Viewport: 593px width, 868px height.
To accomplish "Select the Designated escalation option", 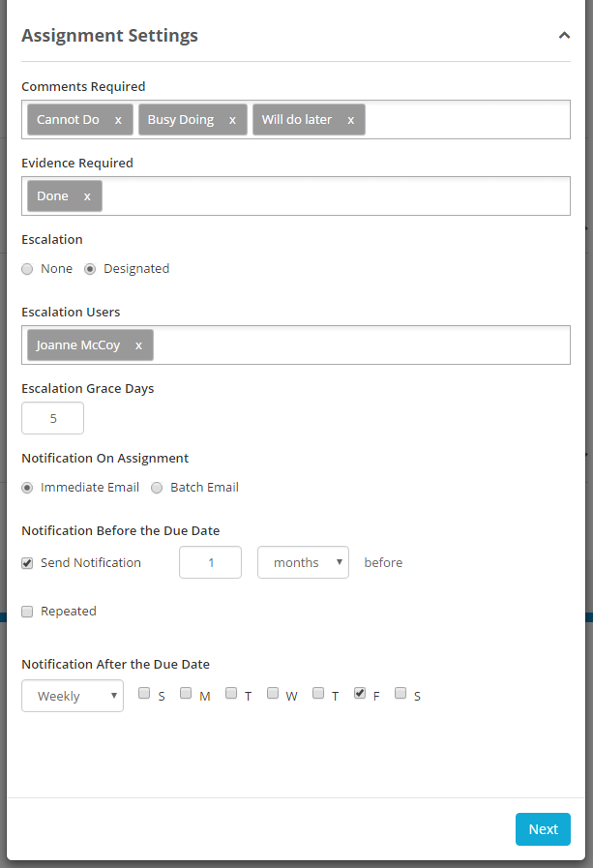I will click(90, 269).
